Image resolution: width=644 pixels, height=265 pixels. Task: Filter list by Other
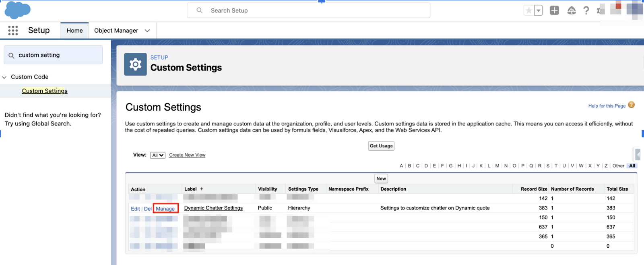click(x=618, y=166)
